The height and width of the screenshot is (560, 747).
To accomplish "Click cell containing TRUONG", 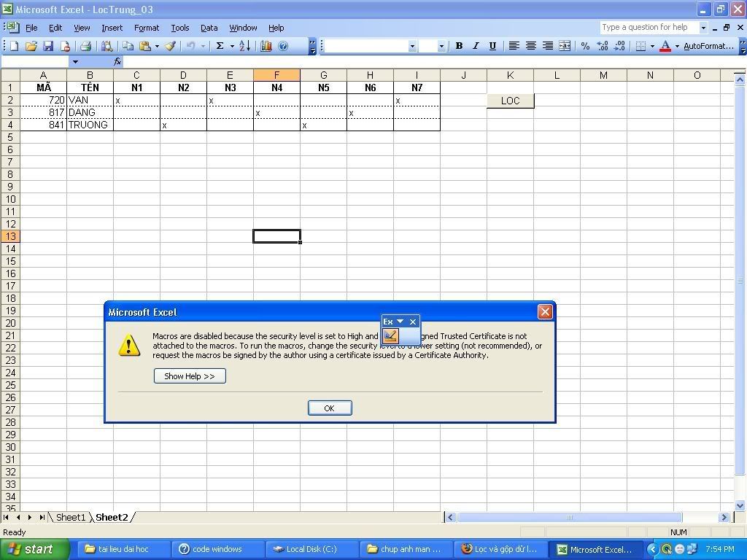I will pyautogui.click(x=90, y=125).
